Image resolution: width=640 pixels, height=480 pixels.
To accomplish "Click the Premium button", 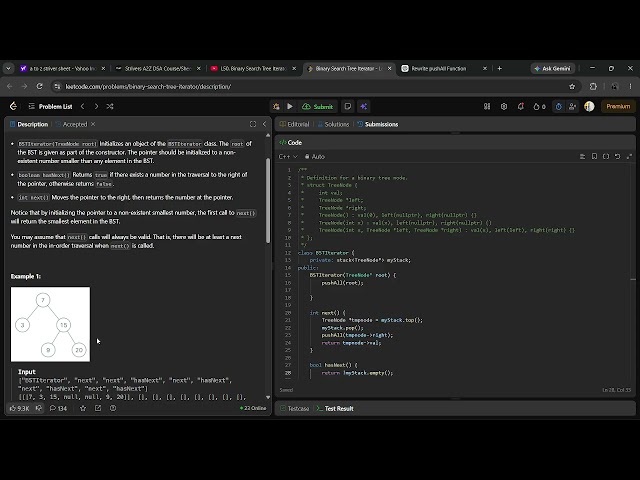I will click(618, 107).
